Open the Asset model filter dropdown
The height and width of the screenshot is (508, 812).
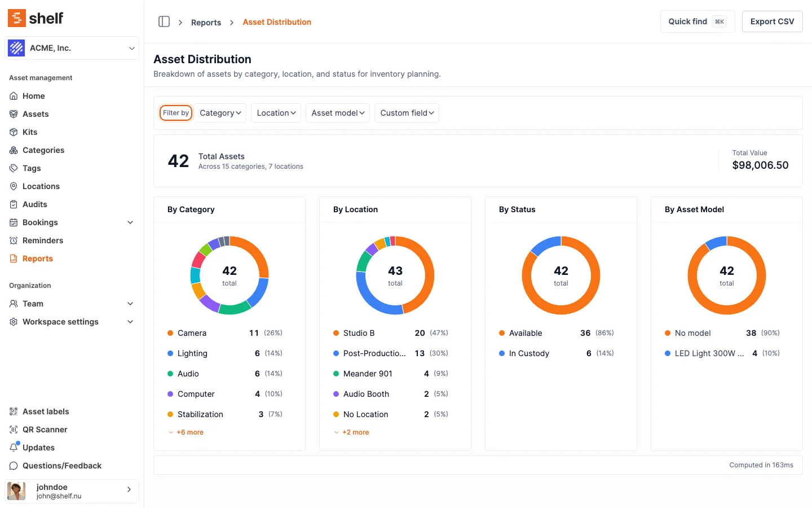tap(338, 113)
